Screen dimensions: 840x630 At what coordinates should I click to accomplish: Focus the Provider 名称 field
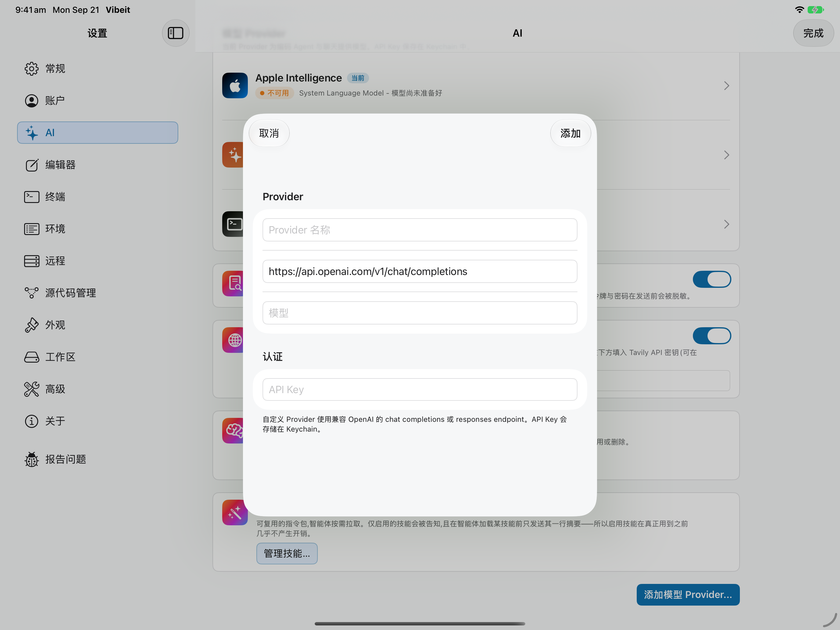(420, 230)
